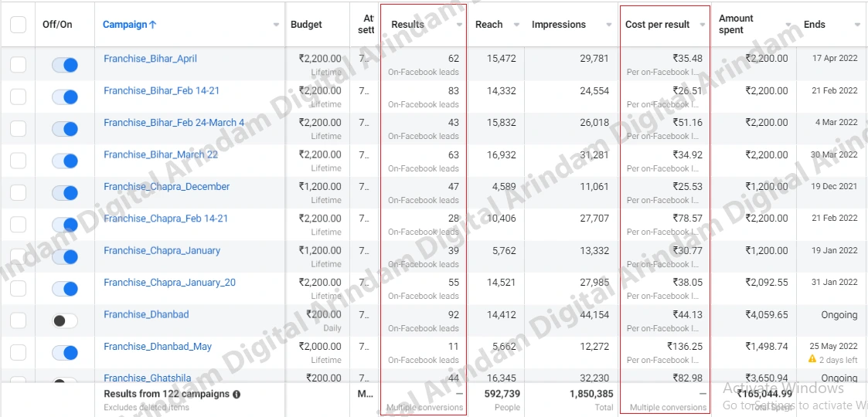Sort by the Impressions column header

tap(559, 25)
